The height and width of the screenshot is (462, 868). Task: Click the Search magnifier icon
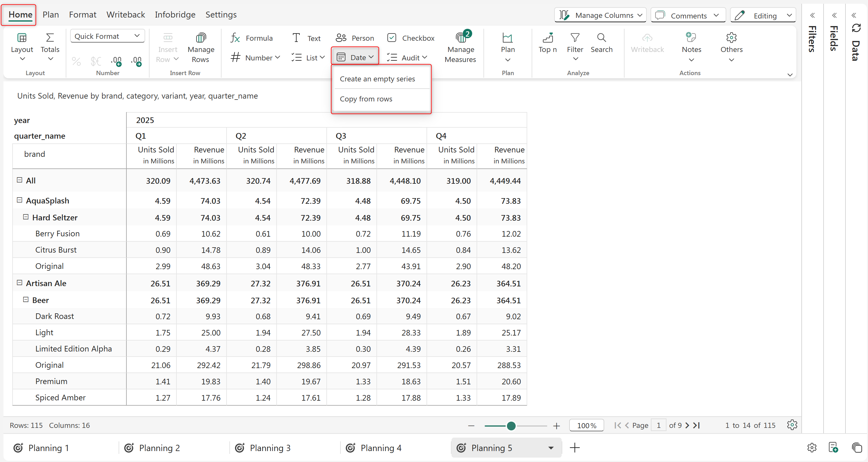pyautogui.click(x=601, y=38)
